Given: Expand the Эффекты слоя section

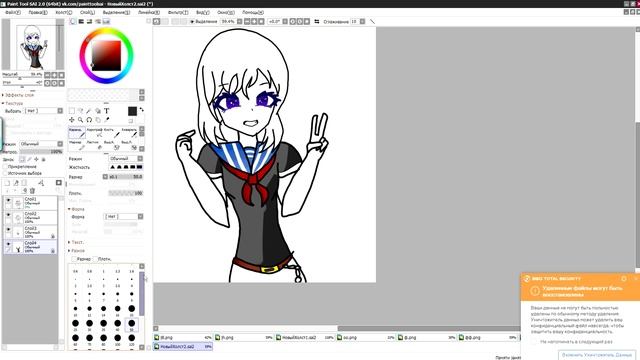Looking at the screenshot, I should click(18, 95).
